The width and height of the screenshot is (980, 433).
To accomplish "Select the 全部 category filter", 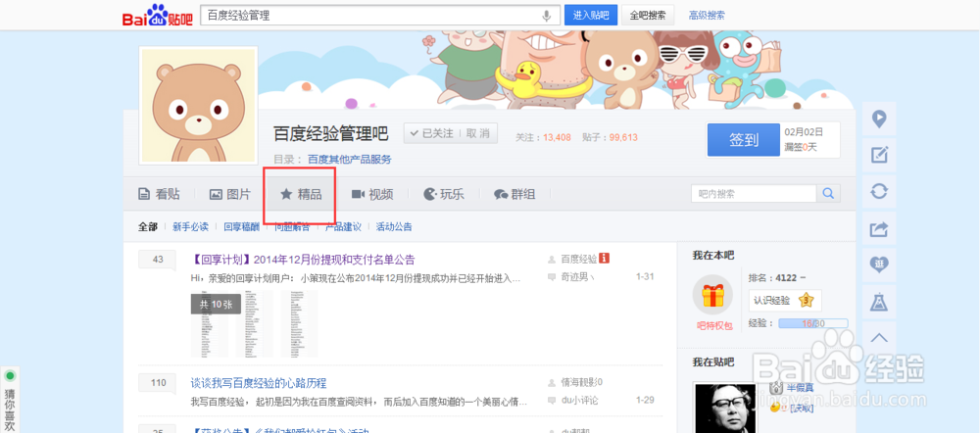I will pos(148,227).
